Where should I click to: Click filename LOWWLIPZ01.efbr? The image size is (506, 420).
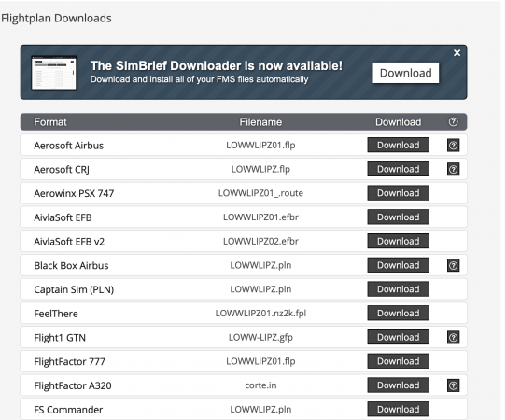click(260, 217)
